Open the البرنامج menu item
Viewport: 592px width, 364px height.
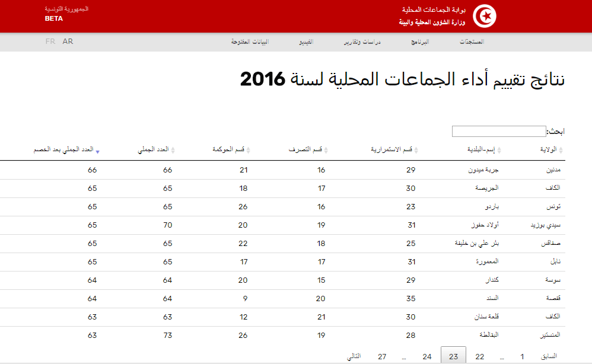tap(420, 41)
